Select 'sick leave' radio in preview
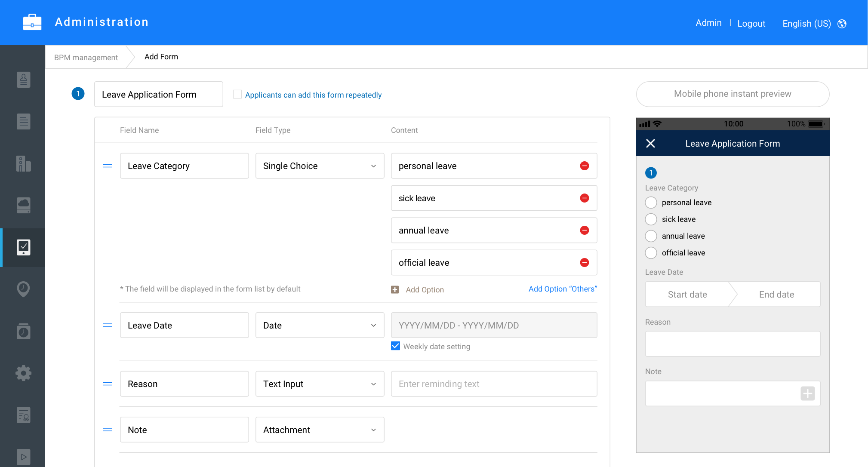The image size is (868, 467). [651, 219]
